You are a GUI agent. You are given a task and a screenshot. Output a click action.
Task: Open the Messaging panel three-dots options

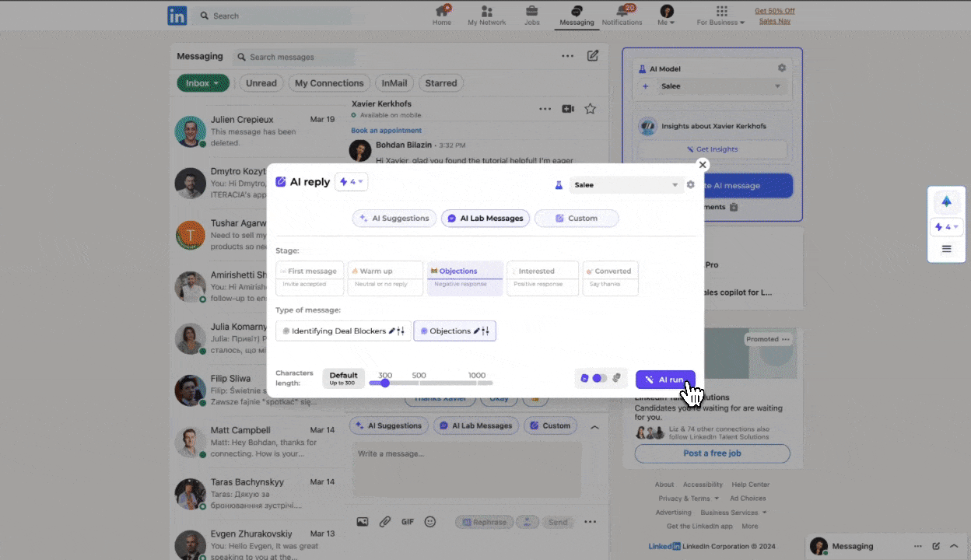568,56
